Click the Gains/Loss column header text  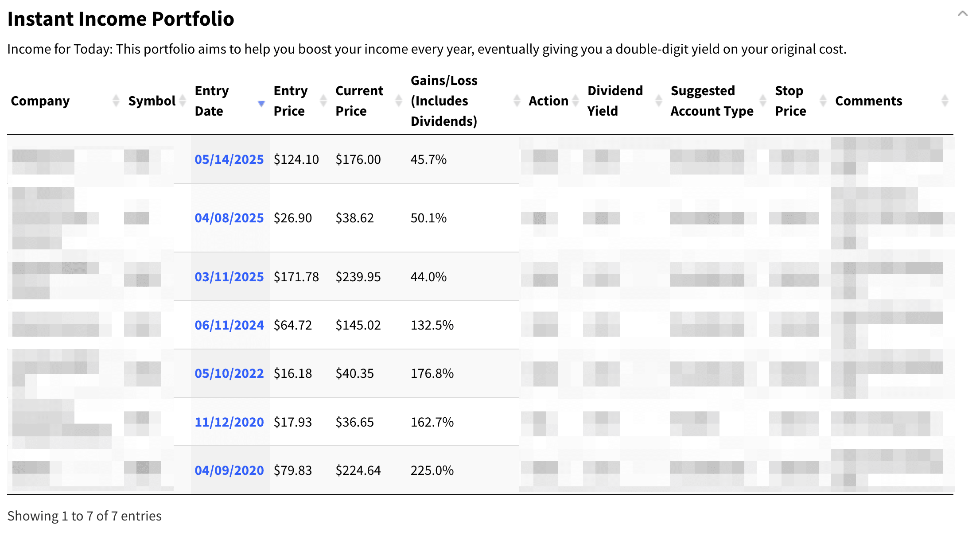[x=444, y=101]
